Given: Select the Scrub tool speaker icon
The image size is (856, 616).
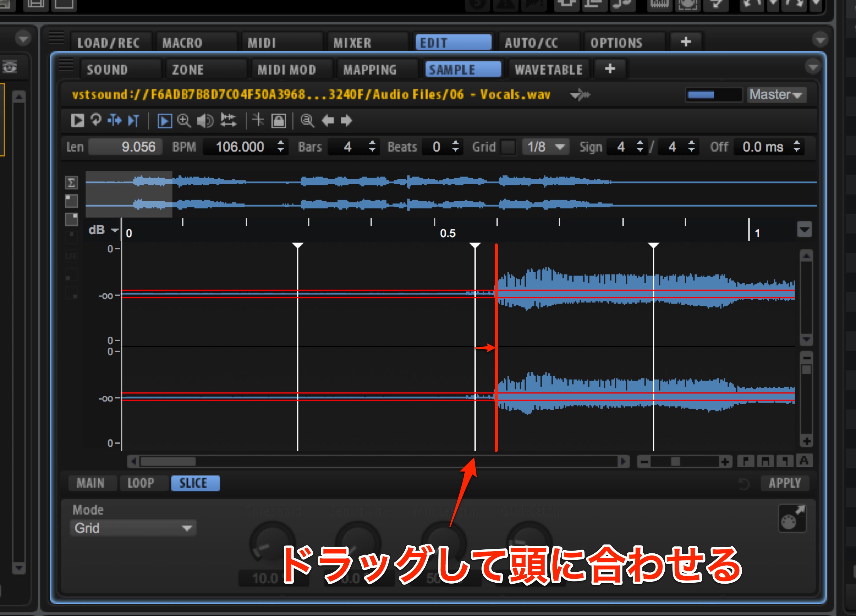Looking at the screenshot, I should coord(205,121).
